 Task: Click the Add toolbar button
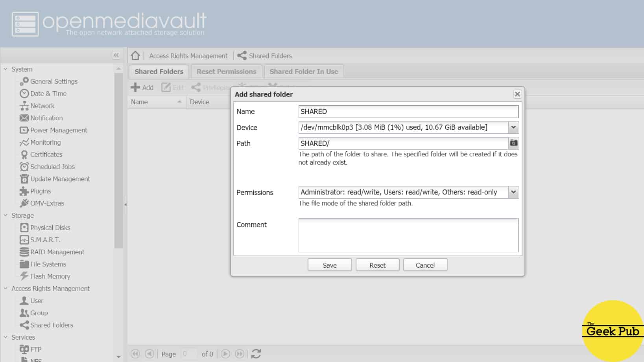[142, 88]
